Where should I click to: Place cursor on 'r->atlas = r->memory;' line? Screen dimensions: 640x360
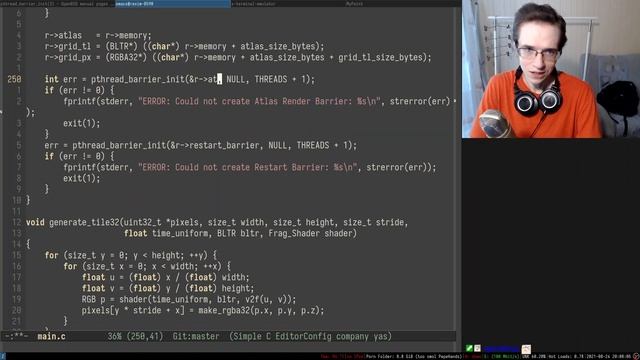click(98, 36)
